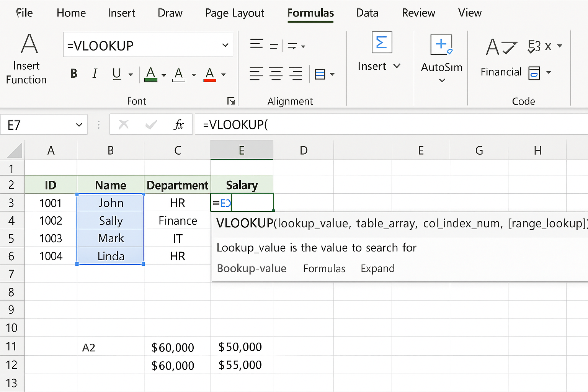Screen dimensions: 588x392
Task: Open the =VLOOKUP combo box dropdown
Action: coord(225,45)
